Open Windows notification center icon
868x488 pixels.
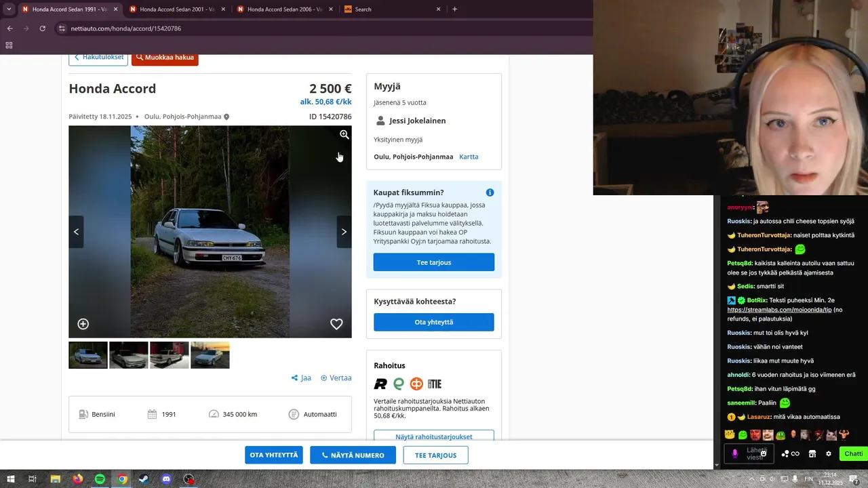pyautogui.click(x=854, y=479)
